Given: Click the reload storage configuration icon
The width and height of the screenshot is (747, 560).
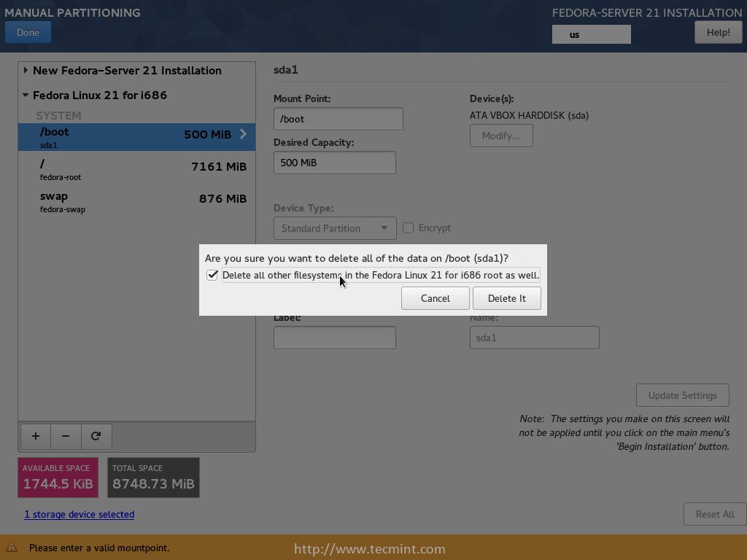Looking at the screenshot, I should point(96,436).
